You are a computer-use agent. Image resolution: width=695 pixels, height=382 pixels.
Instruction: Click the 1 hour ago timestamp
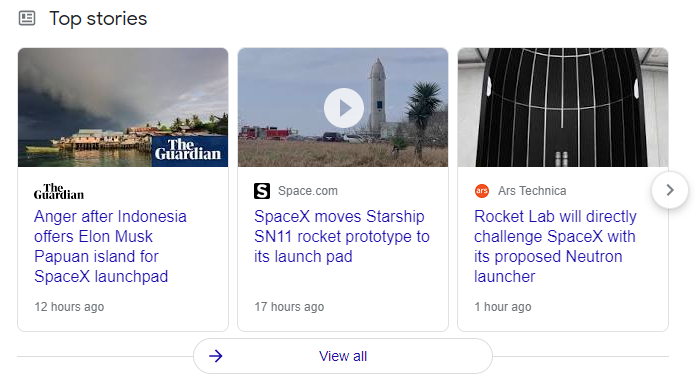[x=503, y=307]
